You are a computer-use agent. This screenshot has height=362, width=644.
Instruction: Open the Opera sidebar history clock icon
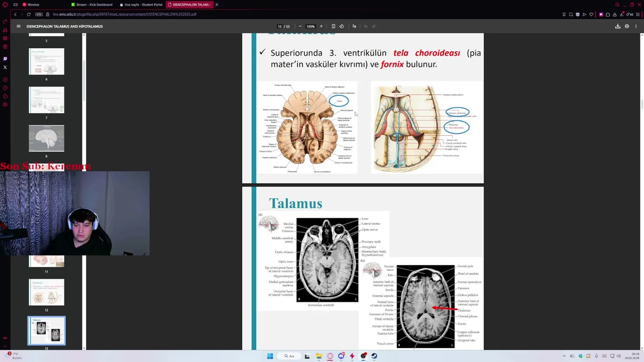click(5, 88)
